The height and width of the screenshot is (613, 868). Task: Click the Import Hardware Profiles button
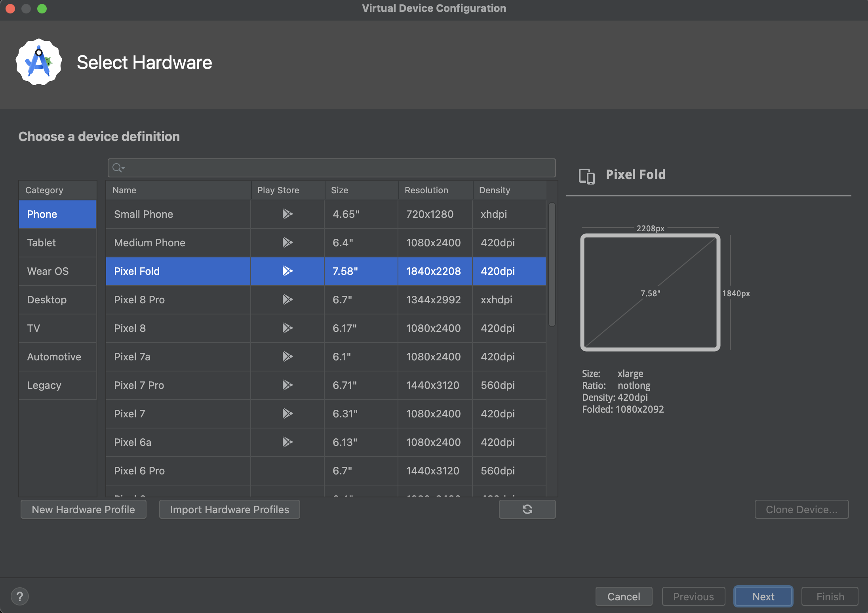tap(229, 509)
